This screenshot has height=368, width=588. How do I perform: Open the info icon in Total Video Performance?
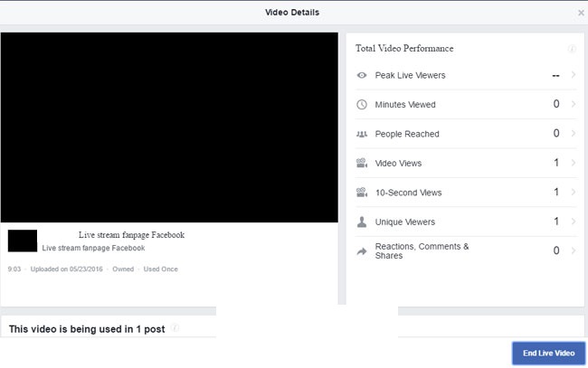572,49
